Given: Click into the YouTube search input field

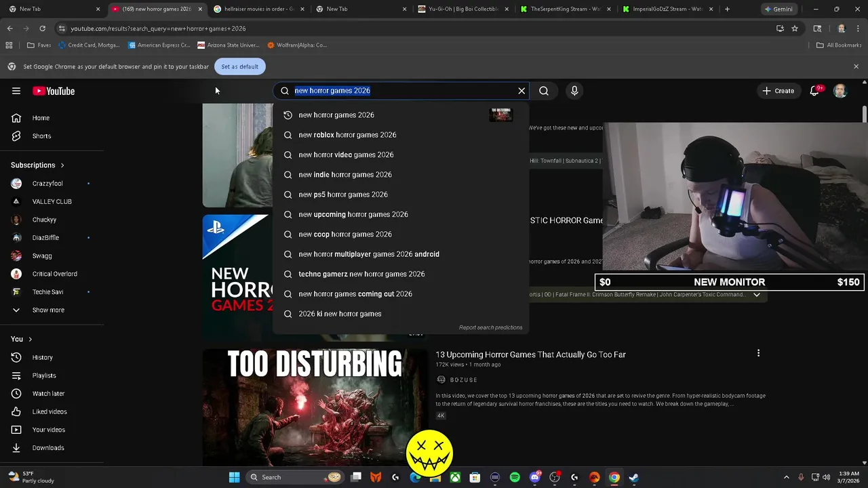Looking at the screenshot, I should tap(403, 91).
